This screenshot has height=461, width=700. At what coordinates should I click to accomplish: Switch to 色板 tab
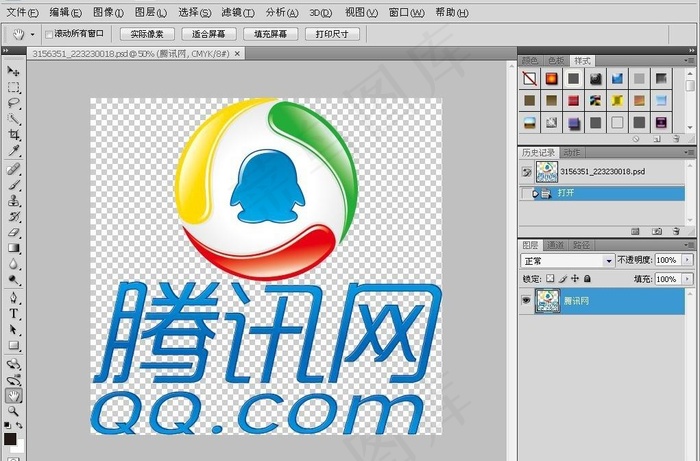click(x=556, y=61)
